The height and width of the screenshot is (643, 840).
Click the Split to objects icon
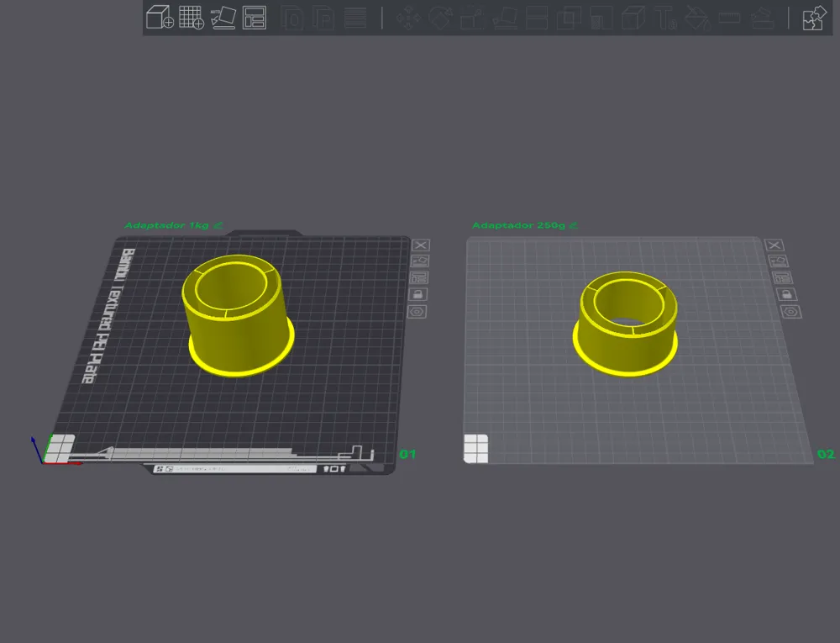coord(293,17)
